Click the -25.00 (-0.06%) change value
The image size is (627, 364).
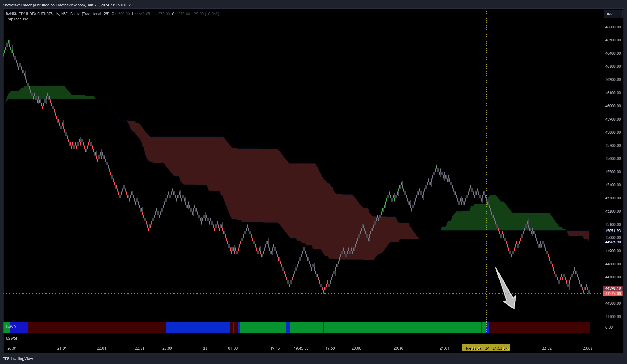tap(206, 14)
